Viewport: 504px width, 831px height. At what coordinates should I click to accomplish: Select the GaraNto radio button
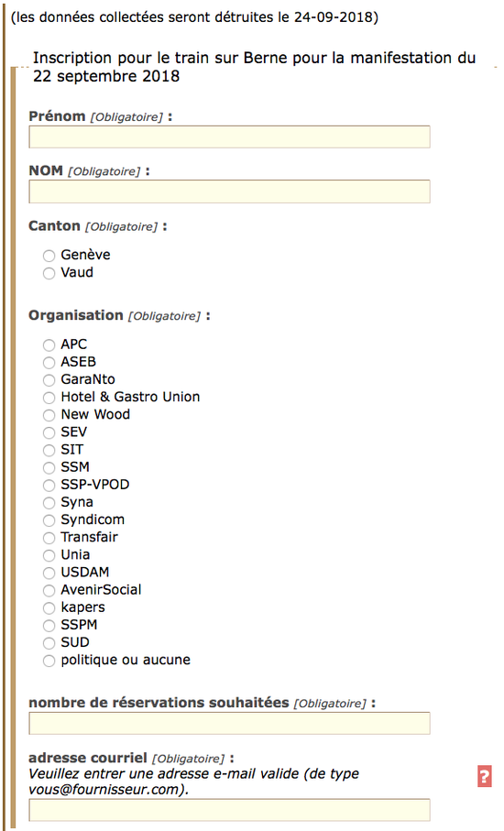[x=49, y=380]
